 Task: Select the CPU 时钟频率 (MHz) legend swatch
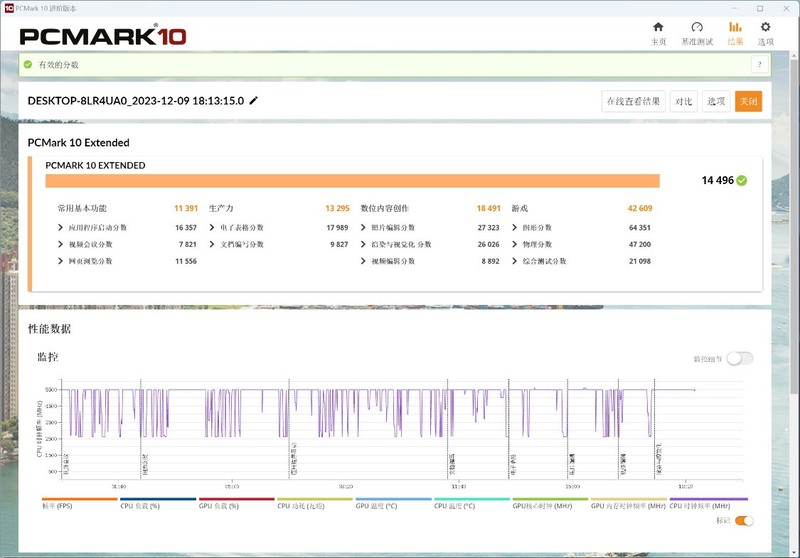[709, 499]
